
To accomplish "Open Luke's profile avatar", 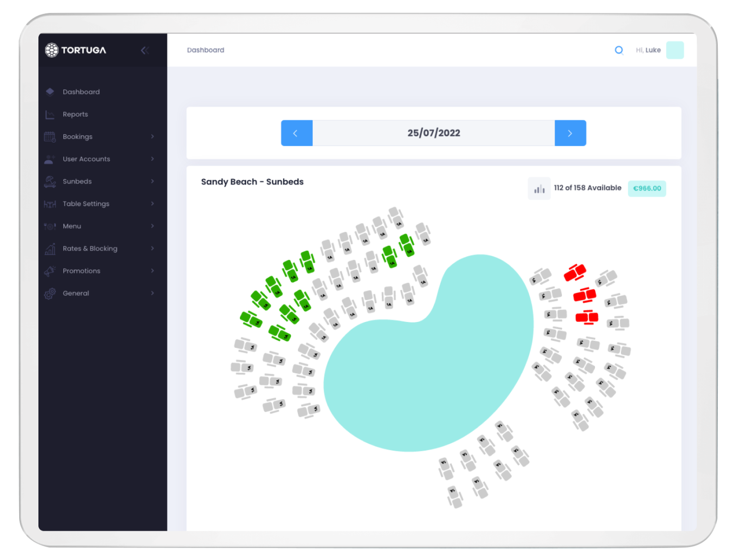I will [675, 50].
